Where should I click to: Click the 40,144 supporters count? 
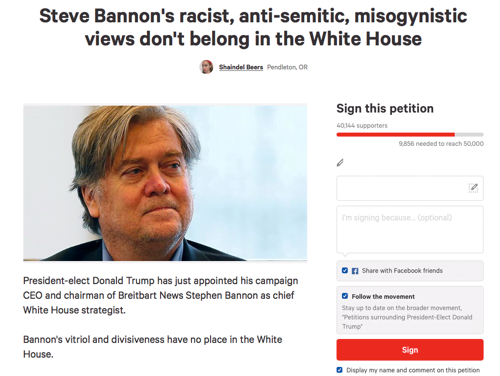click(x=362, y=126)
